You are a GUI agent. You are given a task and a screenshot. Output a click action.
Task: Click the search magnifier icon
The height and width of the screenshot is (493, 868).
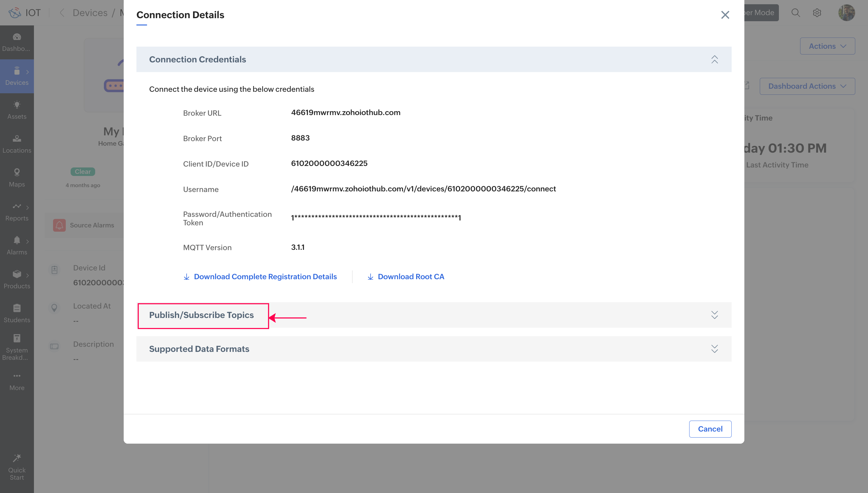point(796,13)
